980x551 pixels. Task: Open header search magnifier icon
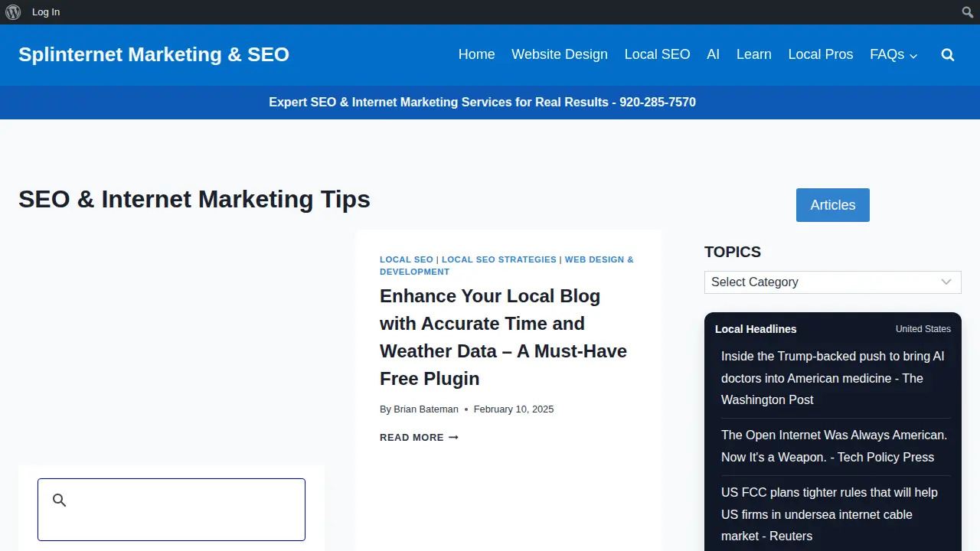[x=948, y=55]
